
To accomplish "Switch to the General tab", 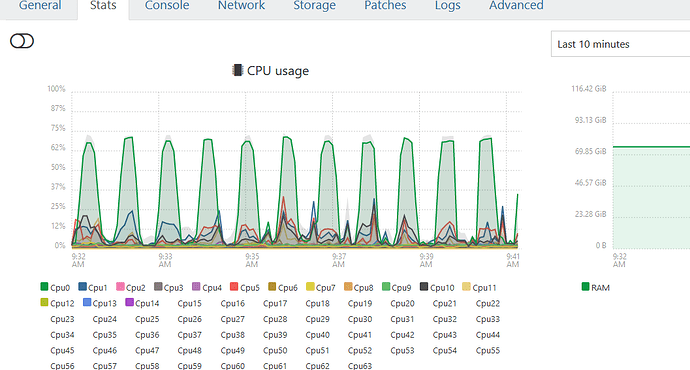I will [40, 6].
